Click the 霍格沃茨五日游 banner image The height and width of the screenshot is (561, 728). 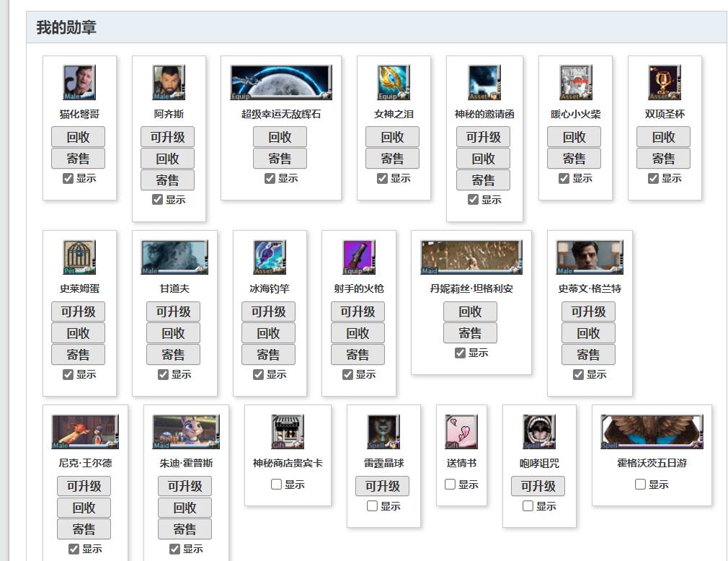[652, 432]
